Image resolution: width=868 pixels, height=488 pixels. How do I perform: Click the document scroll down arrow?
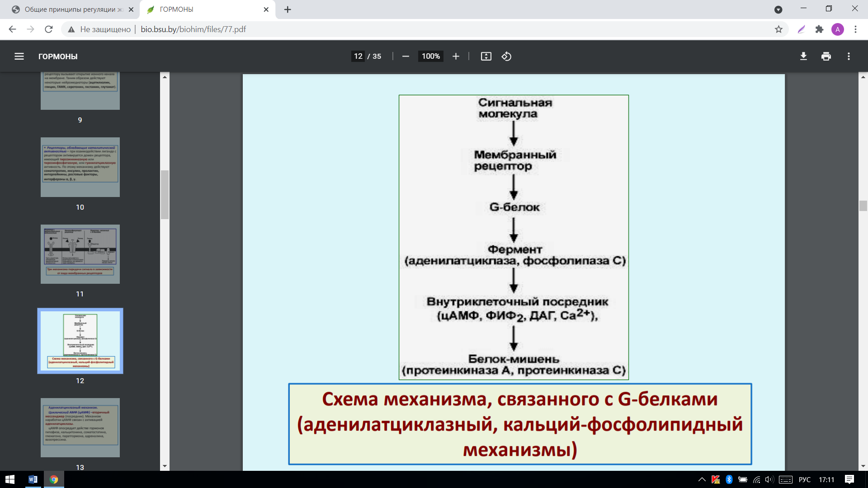tap(863, 466)
